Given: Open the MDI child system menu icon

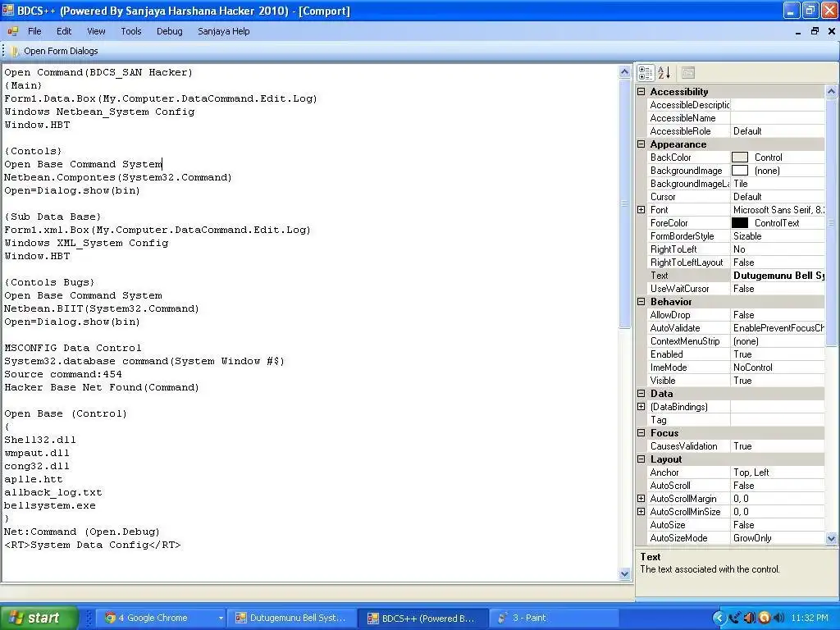Looking at the screenshot, I should tap(13, 31).
